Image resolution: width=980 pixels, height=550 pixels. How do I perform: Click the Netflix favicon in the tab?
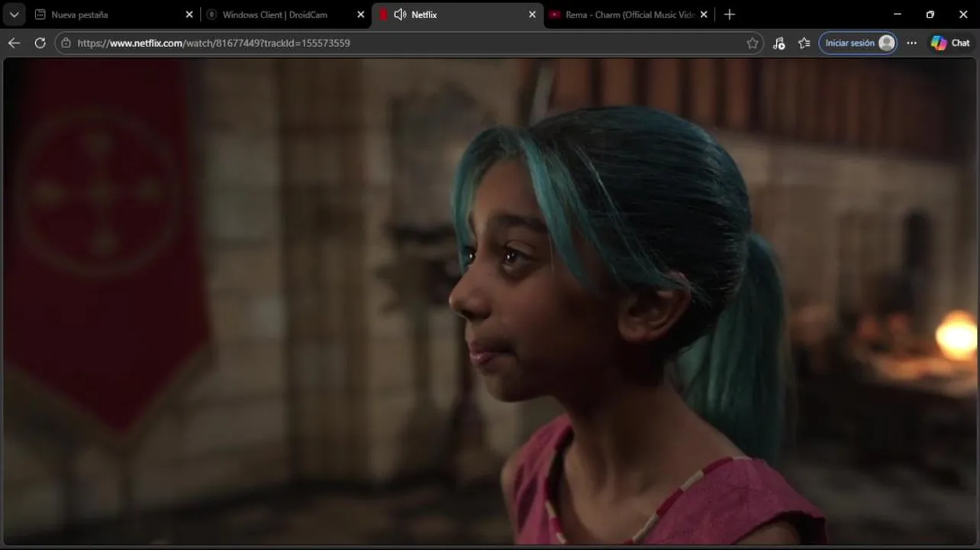pos(384,15)
